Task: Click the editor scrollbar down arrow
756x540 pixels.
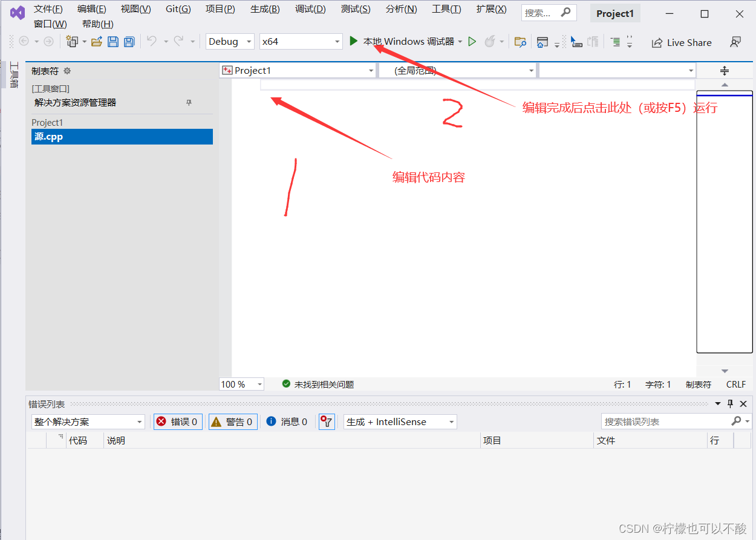Action: 725,371
